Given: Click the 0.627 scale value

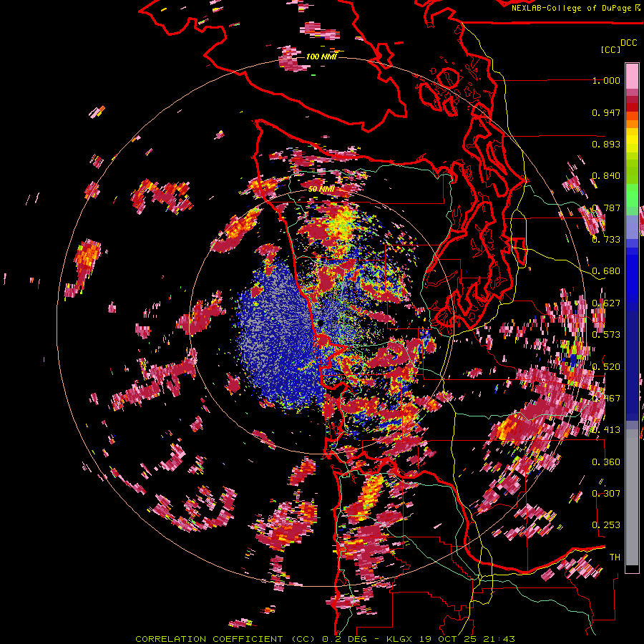Looking at the screenshot, I should click(606, 303).
